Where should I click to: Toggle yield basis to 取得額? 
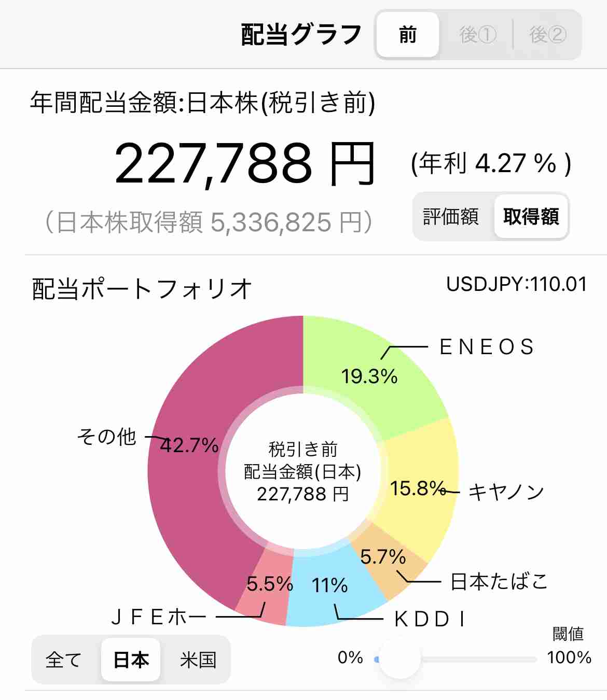(x=531, y=217)
